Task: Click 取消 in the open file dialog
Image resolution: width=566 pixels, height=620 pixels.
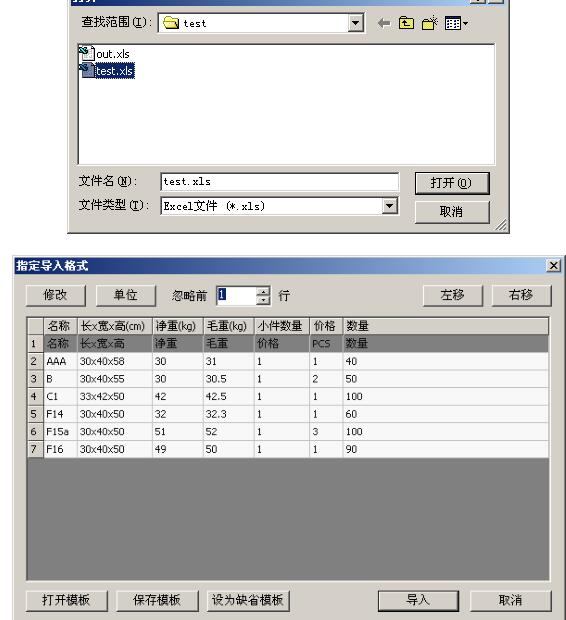Action: pos(452,212)
